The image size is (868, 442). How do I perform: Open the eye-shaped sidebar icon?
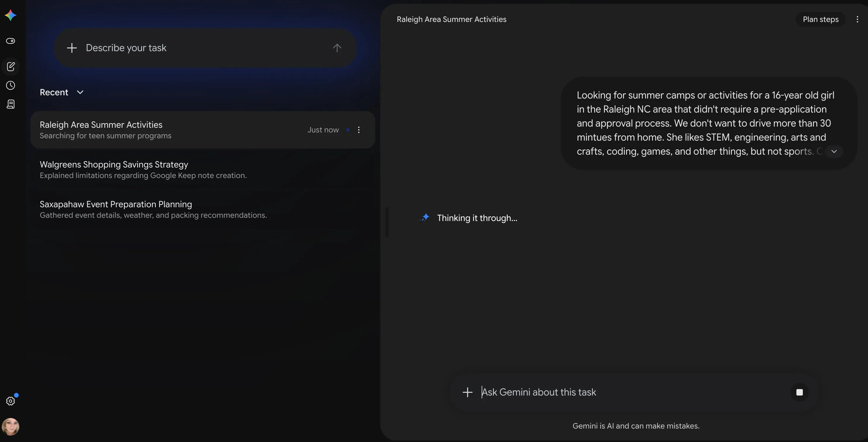(11, 41)
